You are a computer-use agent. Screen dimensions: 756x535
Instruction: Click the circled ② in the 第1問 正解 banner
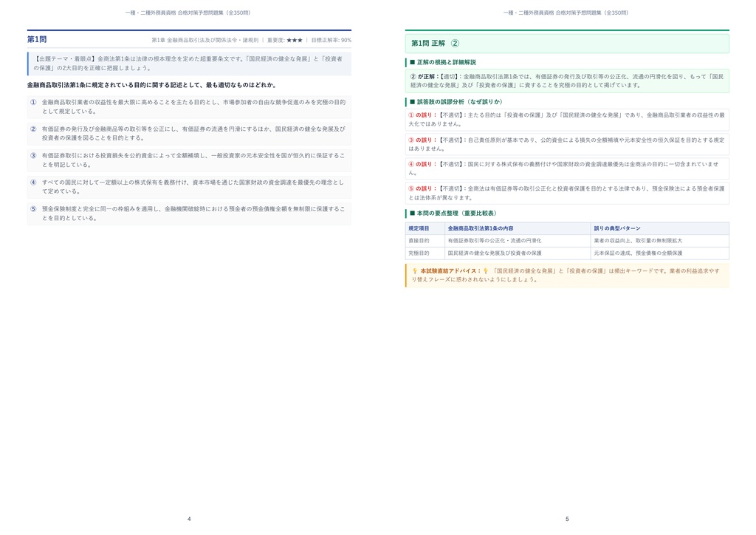pos(455,43)
